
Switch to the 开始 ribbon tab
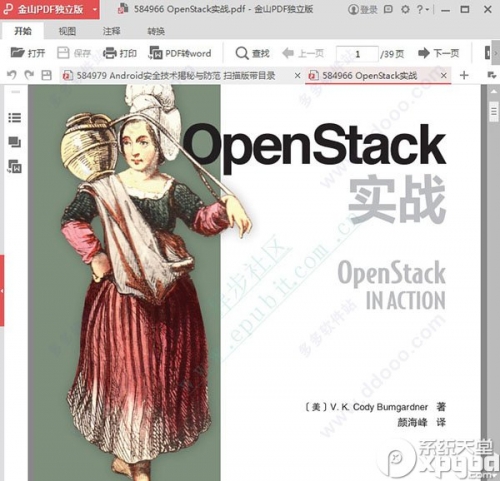[x=23, y=31]
